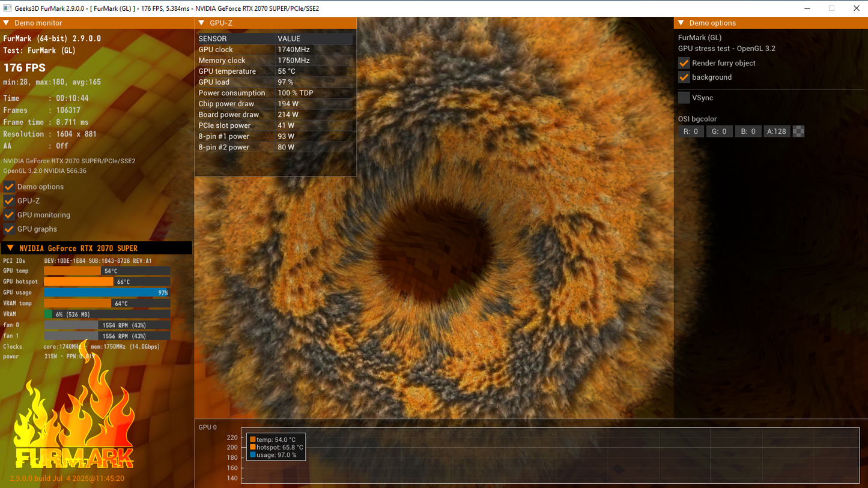The image size is (868, 488).
Task: Click the A:128 alpha field
Action: (777, 131)
